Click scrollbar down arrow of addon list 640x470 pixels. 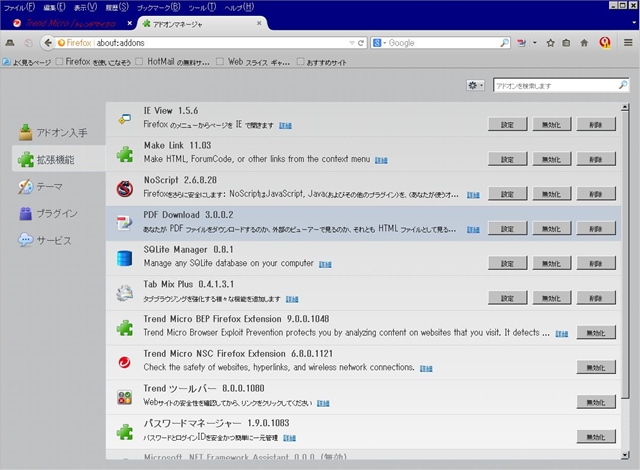tap(624, 455)
